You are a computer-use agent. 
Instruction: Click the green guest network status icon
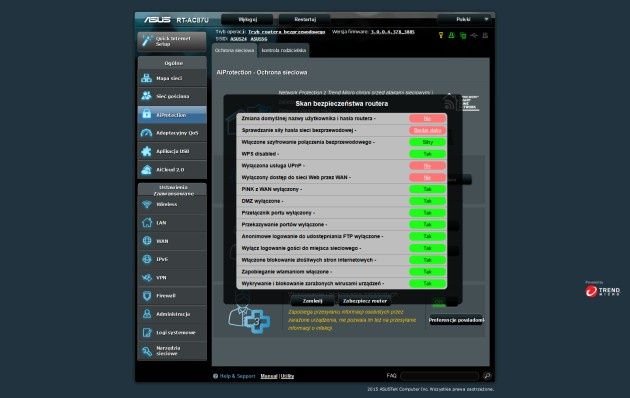click(x=452, y=35)
